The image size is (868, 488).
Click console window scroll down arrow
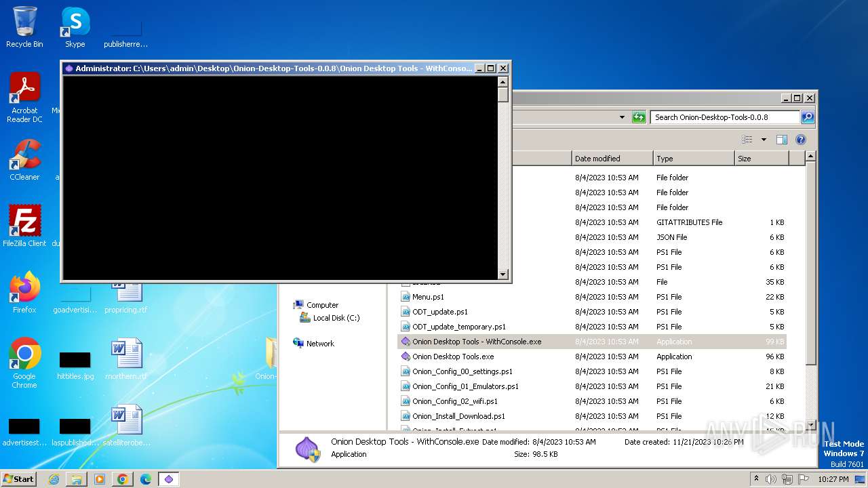coord(502,274)
